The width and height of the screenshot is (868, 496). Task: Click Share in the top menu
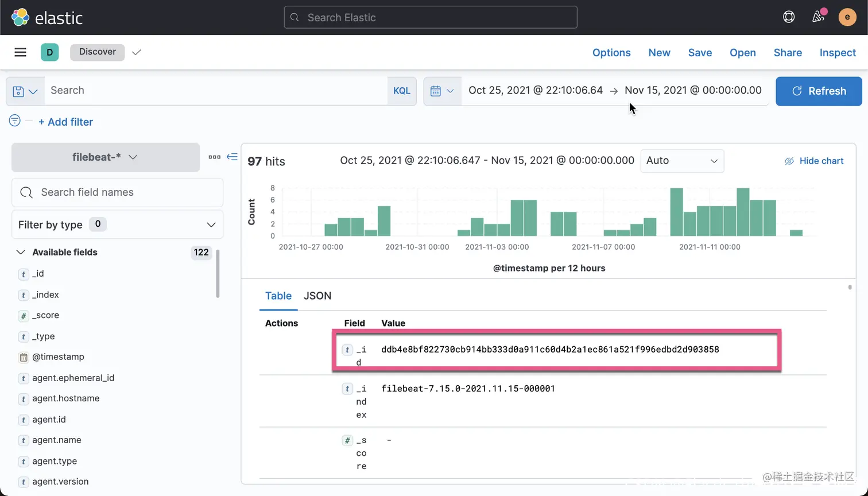(788, 52)
